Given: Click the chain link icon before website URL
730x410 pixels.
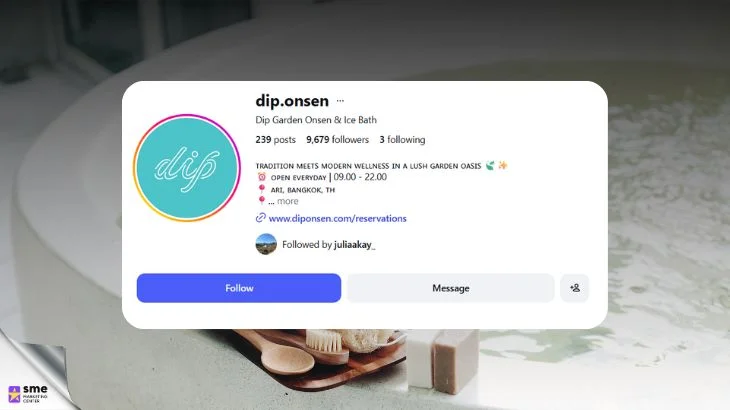Looking at the screenshot, I should [261, 218].
